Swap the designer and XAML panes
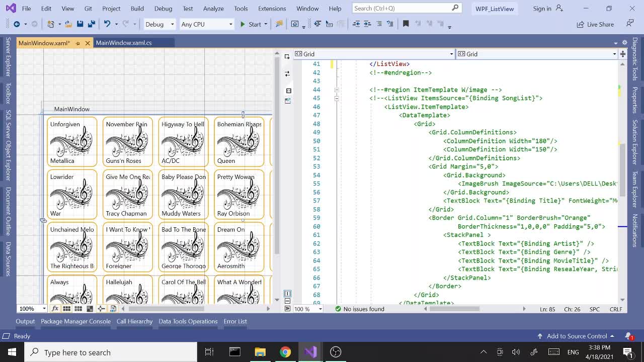644x362 pixels. [287, 73]
